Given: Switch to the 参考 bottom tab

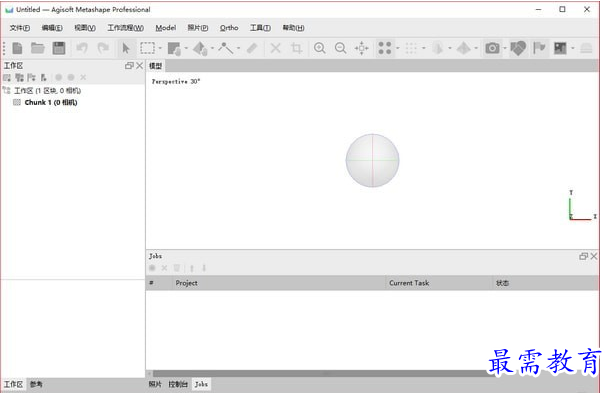Looking at the screenshot, I should click(36, 384).
